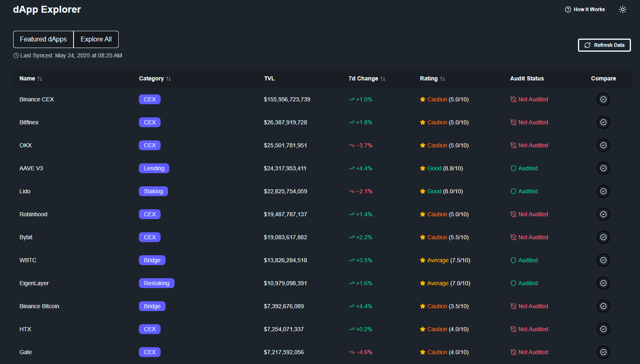Open the How It Works help
This screenshot has height=364, width=640.
585,9
